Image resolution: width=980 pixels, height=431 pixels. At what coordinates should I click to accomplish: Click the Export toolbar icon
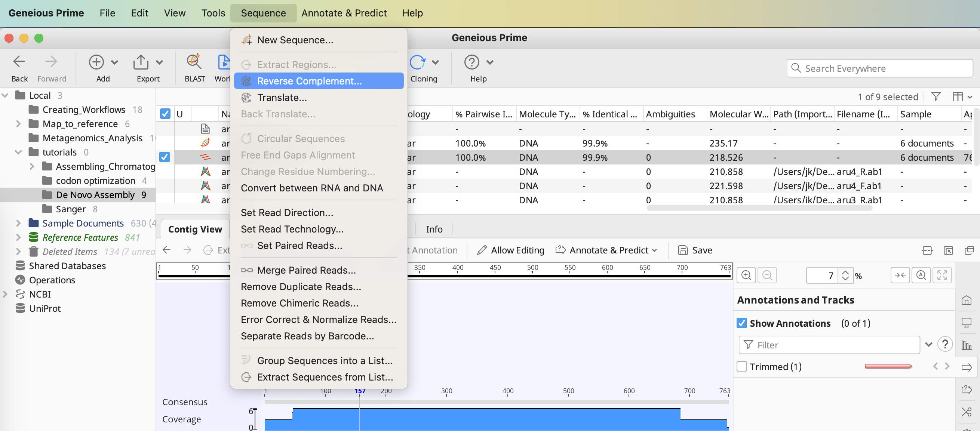(x=141, y=62)
